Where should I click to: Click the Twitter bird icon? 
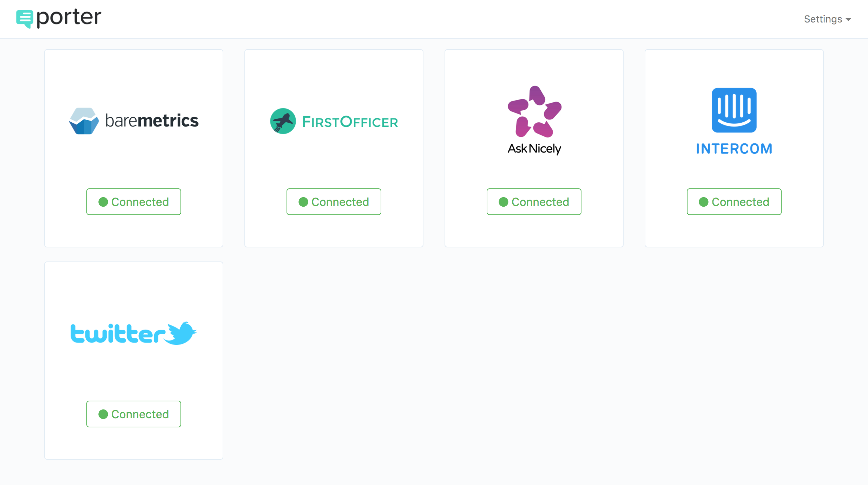coord(181,332)
